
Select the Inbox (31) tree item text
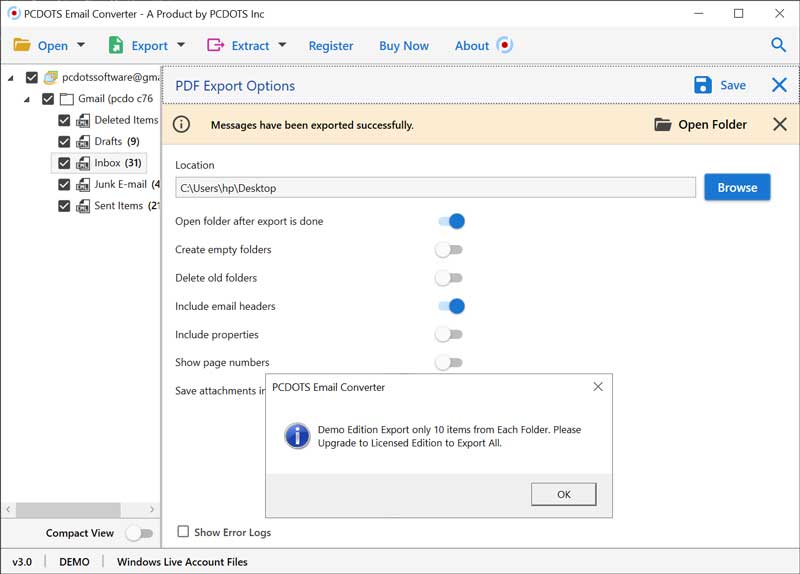coord(118,163)
